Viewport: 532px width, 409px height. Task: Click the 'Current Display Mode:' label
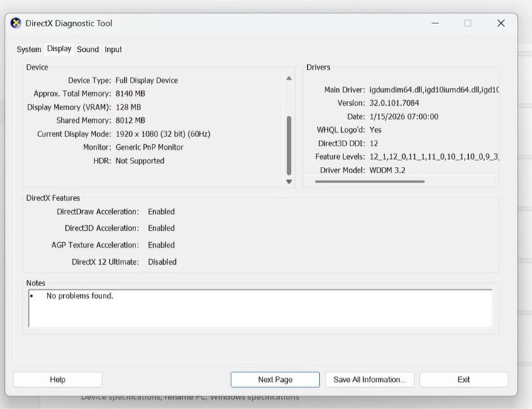point(74,134)
